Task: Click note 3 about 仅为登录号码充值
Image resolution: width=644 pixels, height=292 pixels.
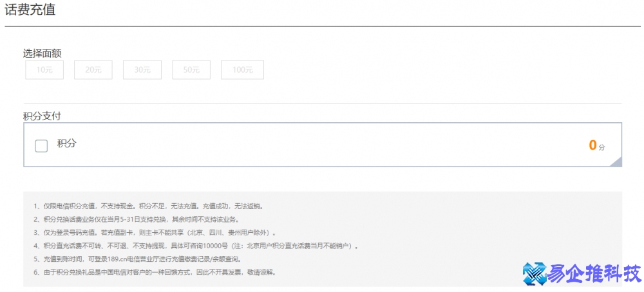Action: coord(155,233)
